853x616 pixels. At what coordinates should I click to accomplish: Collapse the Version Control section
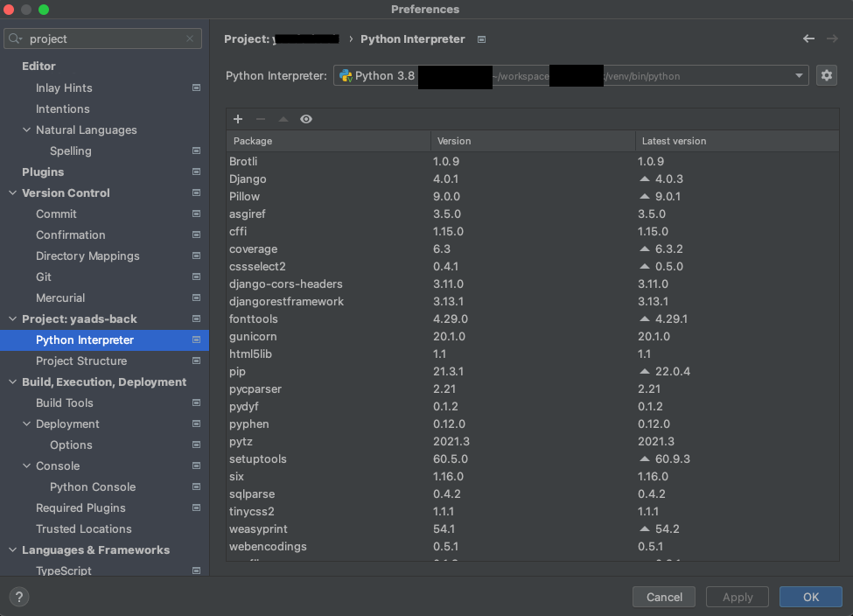[x=12, y=192]
